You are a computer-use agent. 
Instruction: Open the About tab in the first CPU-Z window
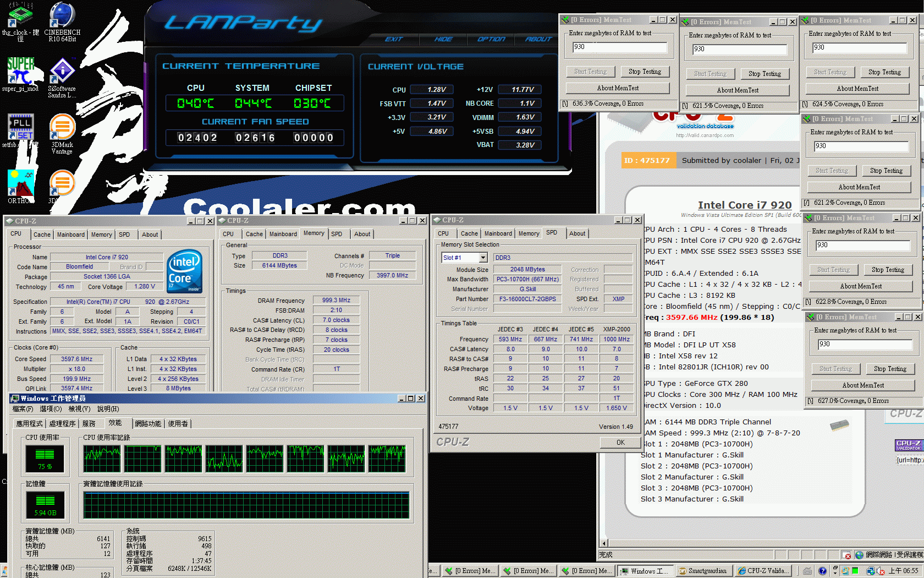[x=150, y=235]
